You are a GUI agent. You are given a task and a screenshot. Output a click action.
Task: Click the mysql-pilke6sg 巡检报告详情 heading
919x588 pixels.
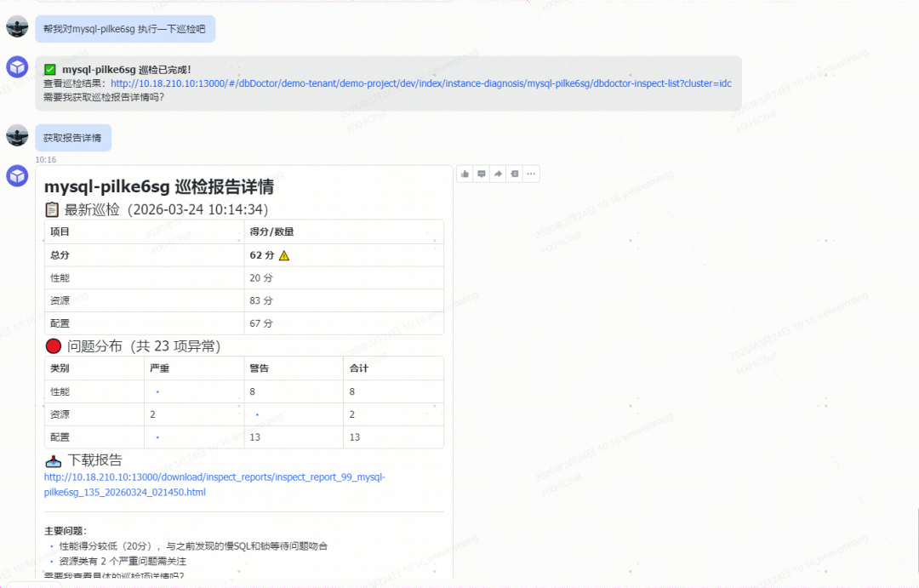click(159, 187)
